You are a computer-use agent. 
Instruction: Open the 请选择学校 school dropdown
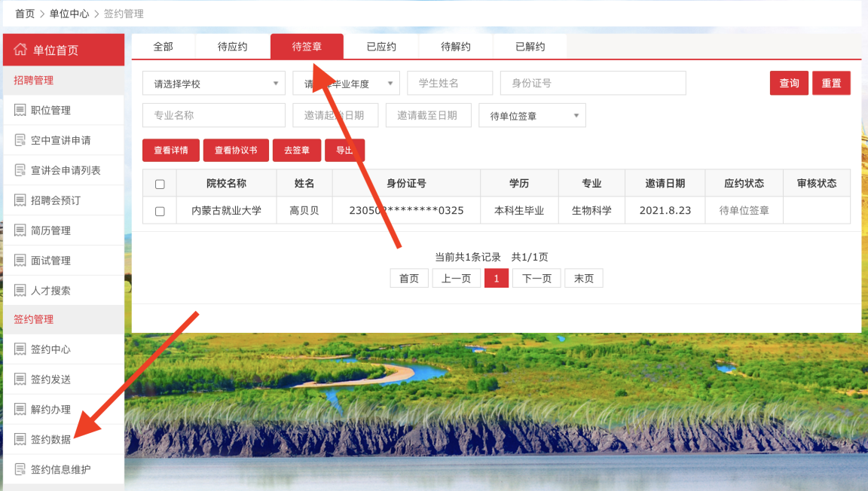(x=214, y=84)
